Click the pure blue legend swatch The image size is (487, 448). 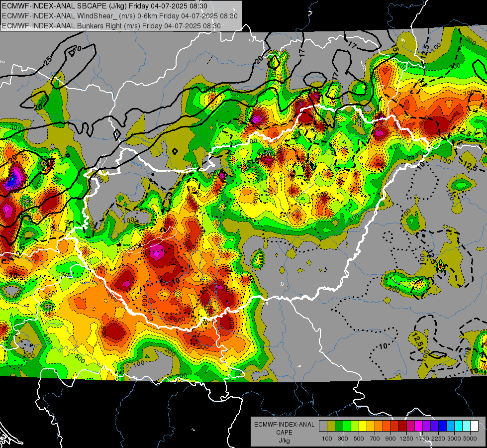pos(443,426)
